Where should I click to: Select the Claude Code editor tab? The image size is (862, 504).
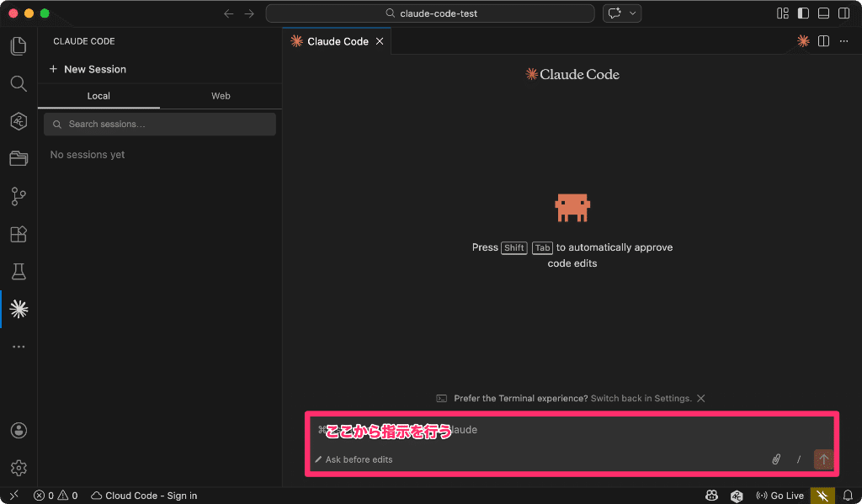point(337,41)
